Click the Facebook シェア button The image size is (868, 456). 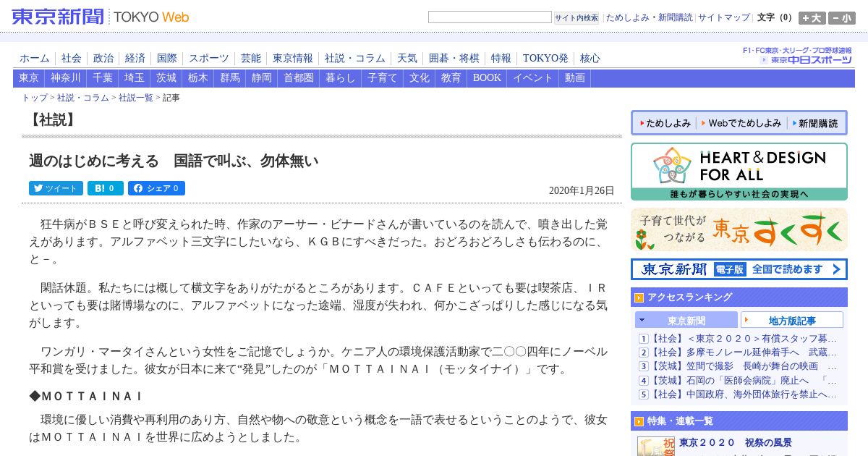(156, 188)
